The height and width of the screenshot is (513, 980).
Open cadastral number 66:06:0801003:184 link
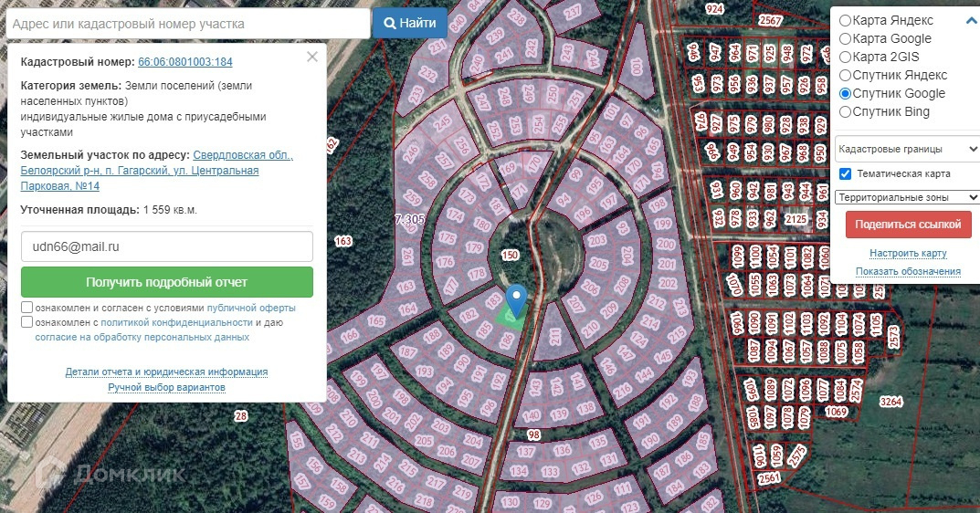click(185, 62)
